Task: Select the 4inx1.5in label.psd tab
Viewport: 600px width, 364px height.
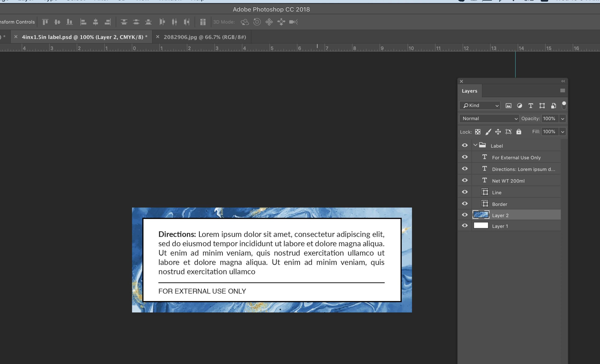Action: pos(84,37)
